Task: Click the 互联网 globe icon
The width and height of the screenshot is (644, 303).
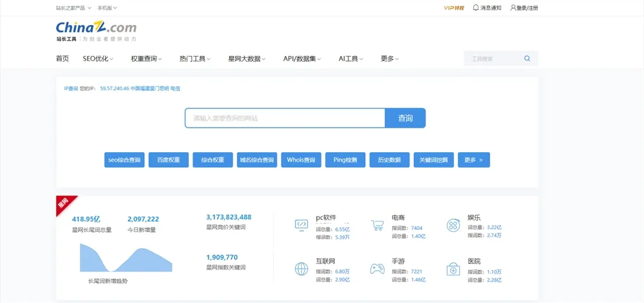Action: 301,269
